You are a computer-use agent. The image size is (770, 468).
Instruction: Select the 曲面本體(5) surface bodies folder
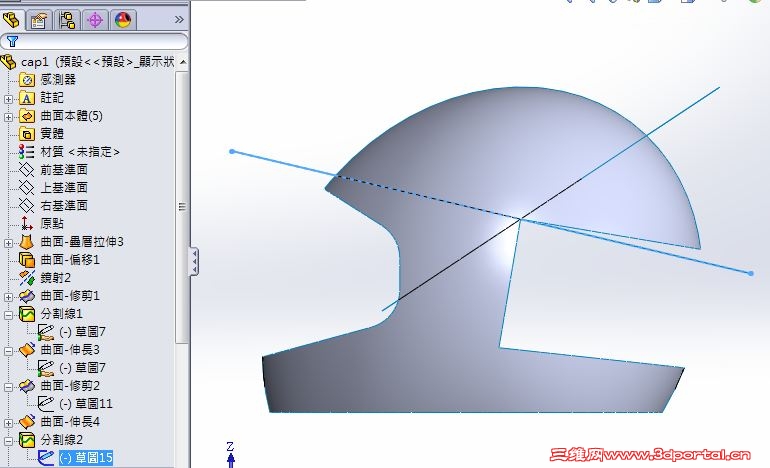pos(61,116)
